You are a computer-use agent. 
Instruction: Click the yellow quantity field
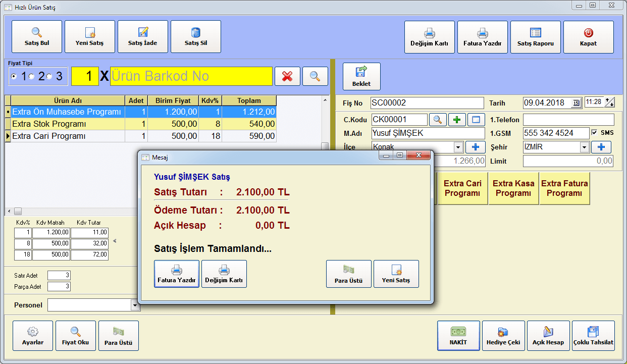click(85, 76)
